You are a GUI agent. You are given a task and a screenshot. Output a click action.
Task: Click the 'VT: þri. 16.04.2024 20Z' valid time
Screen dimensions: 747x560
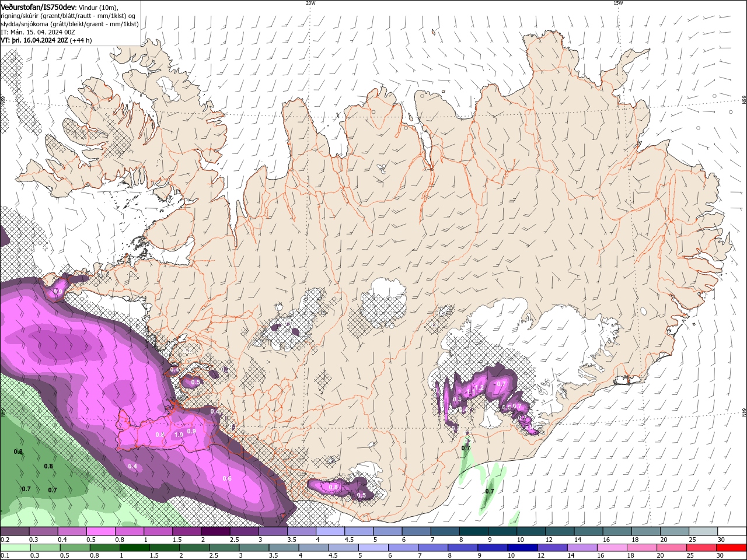[x=34, y=40]
